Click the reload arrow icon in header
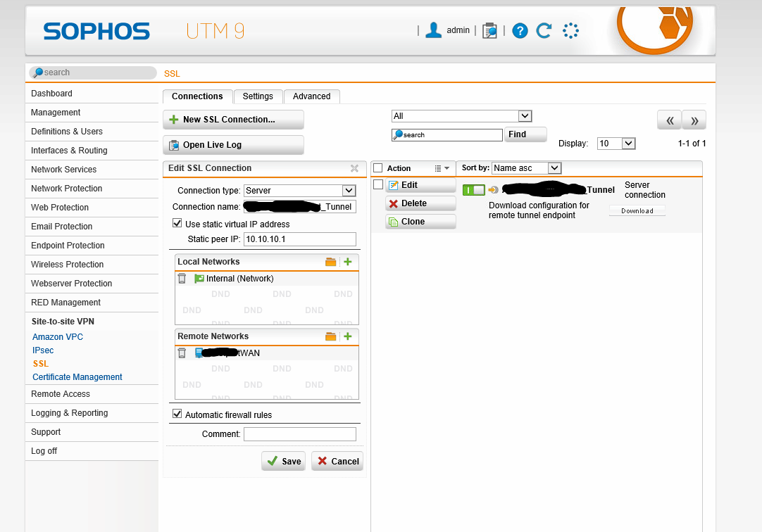Screen dimensions: 762x532 point(544,31)
